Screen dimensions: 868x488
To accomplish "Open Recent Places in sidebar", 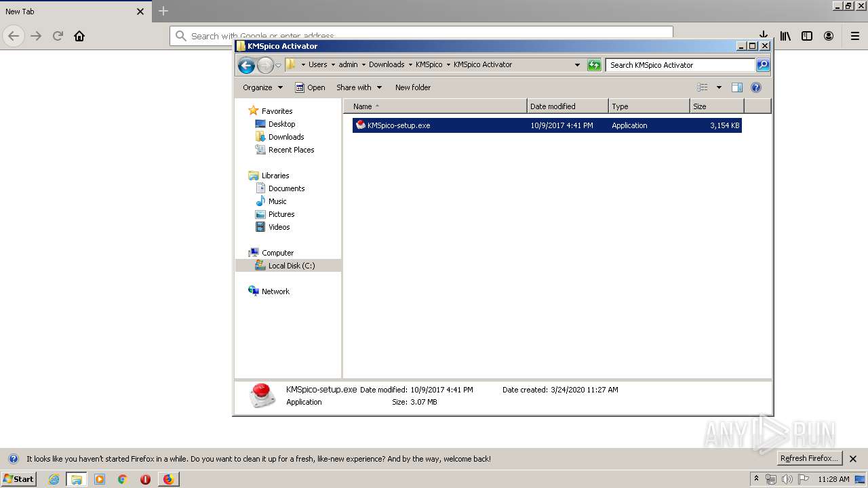I will coord(285,150).
